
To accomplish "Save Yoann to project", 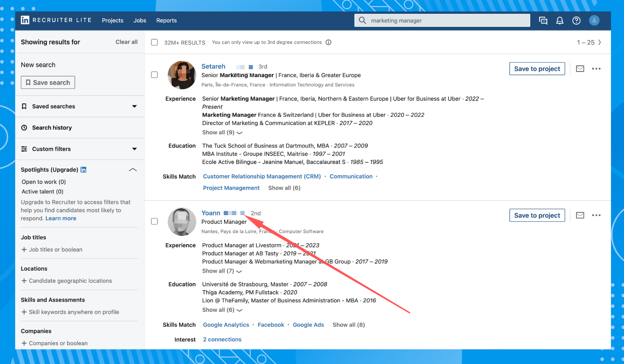I will tap(537, 216).
